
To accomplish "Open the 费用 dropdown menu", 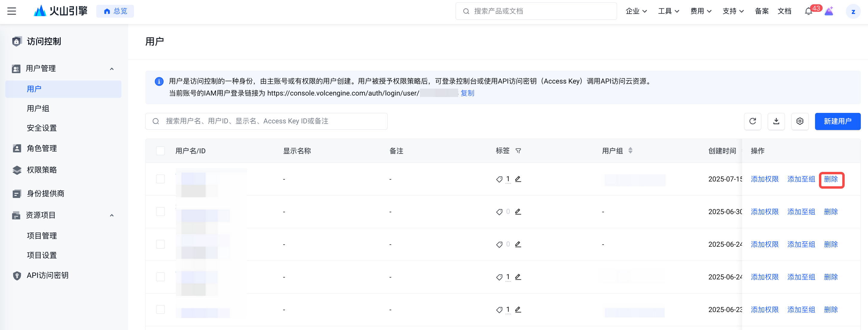I will pos(701,11).
